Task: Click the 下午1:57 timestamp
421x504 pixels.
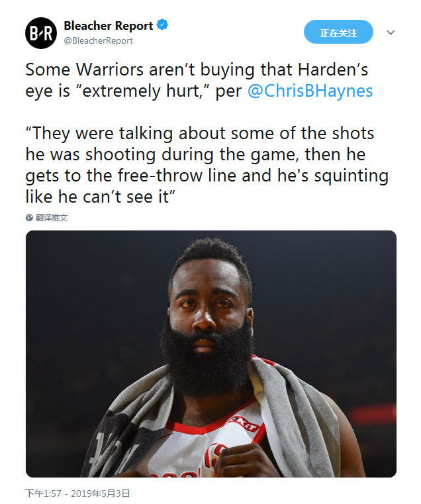Action: (44, 493)
